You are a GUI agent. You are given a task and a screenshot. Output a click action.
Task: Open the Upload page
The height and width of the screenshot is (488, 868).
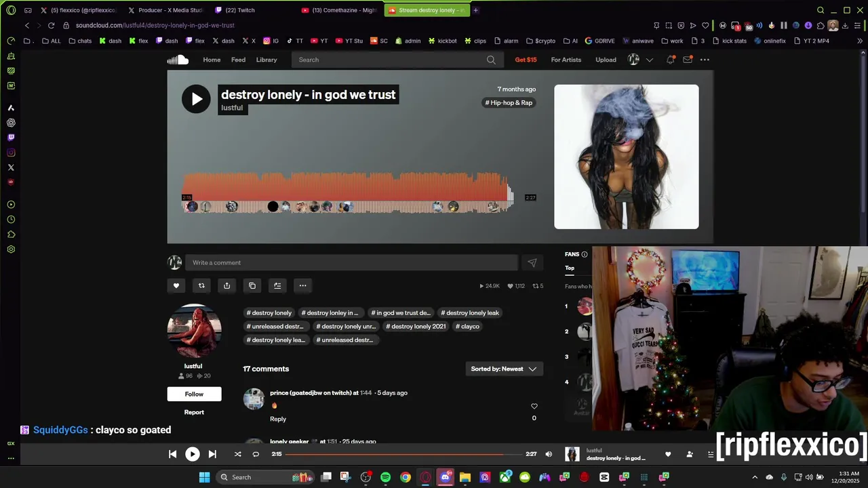coord(606,60)
